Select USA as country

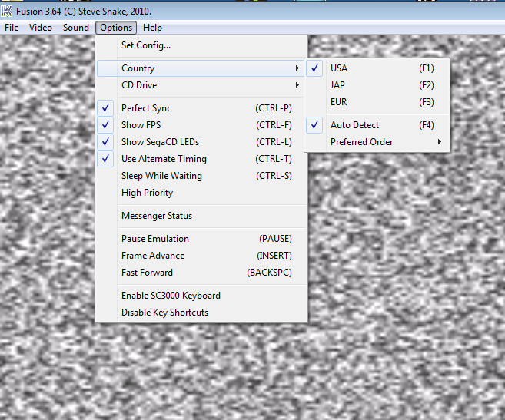point(377,68)
